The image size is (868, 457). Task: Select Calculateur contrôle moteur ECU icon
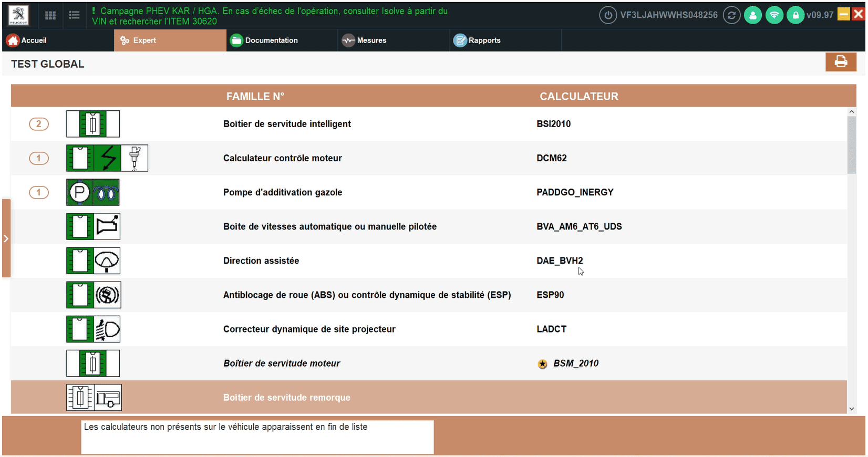(x=107, y=158)
